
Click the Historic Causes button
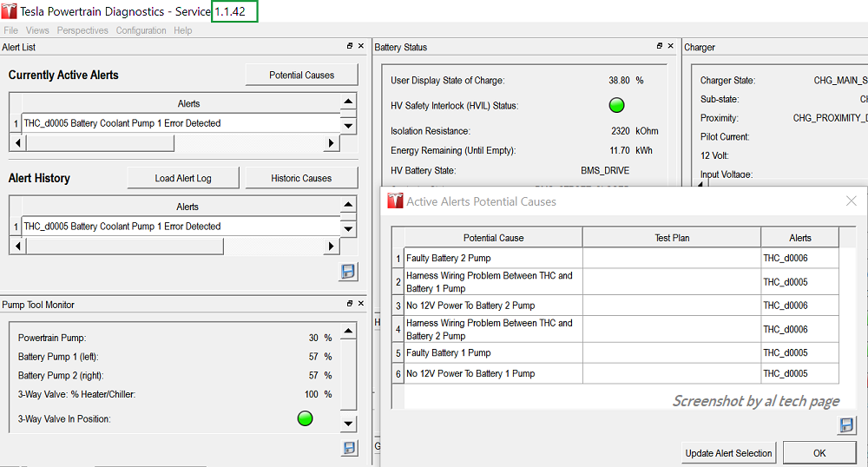tap(302, 178)
